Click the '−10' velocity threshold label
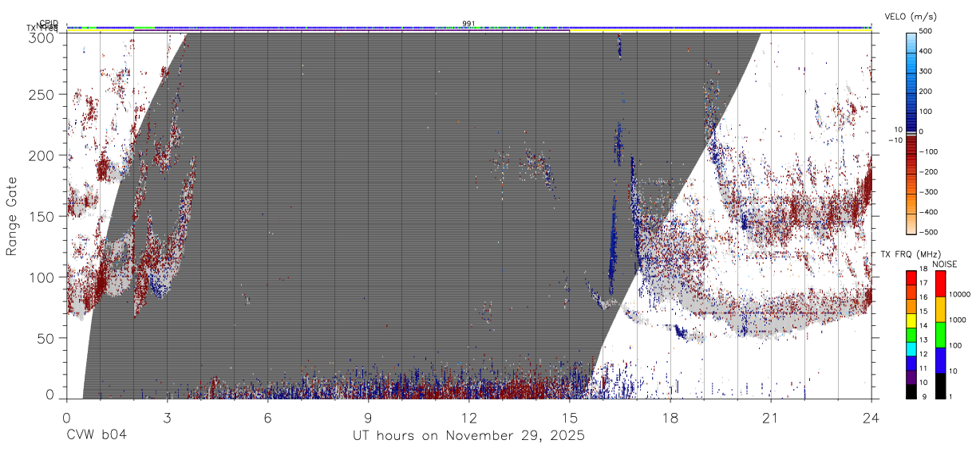Viewport: 980px width, 452px height. (x=894, y=140)
